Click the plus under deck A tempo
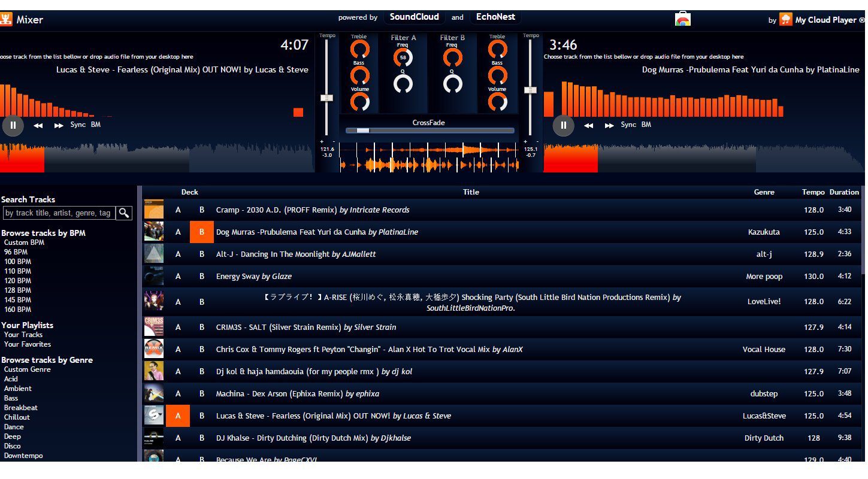The image size is (868, 479). [322, 142]
